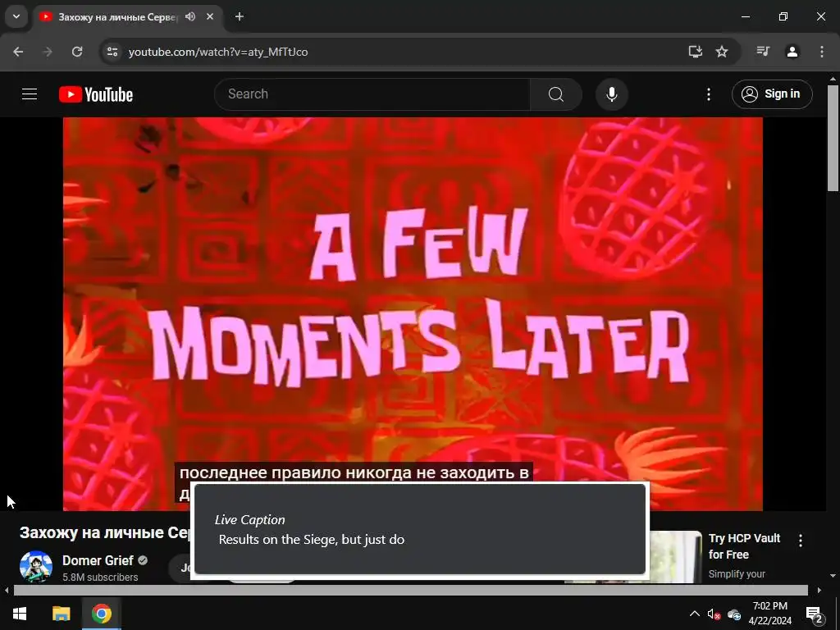Click the YouTube Search field
This screenshot has width=840, height=630.
(372, 94)
